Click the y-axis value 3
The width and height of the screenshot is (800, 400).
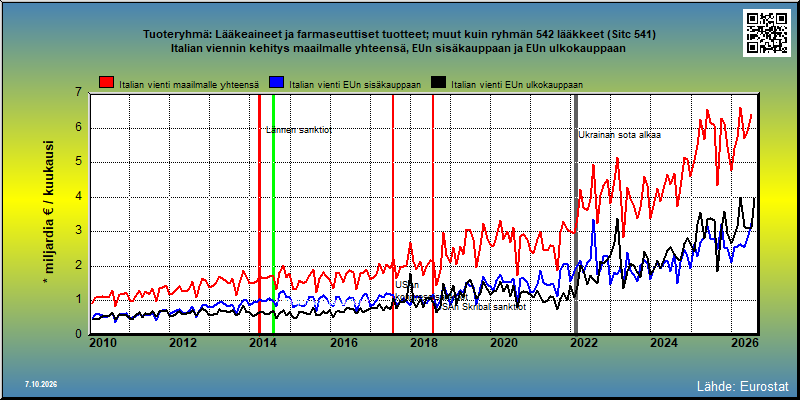point(78,231)
